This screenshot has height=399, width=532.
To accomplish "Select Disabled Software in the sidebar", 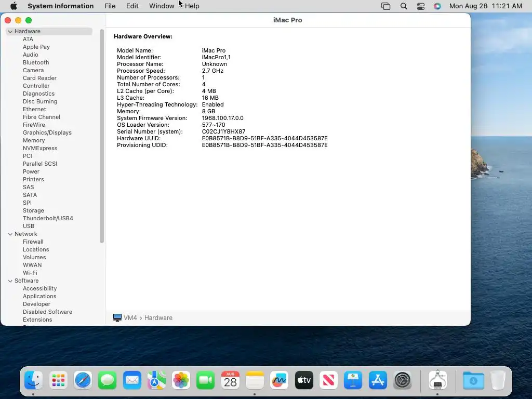I will pyautogui.click(x=47, y=312).
